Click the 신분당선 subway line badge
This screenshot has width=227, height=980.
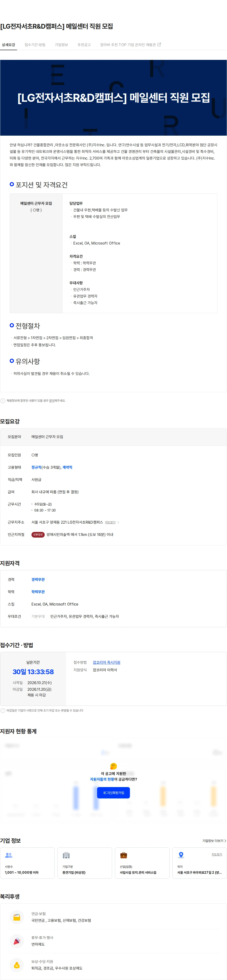click(x=38, y=535)
